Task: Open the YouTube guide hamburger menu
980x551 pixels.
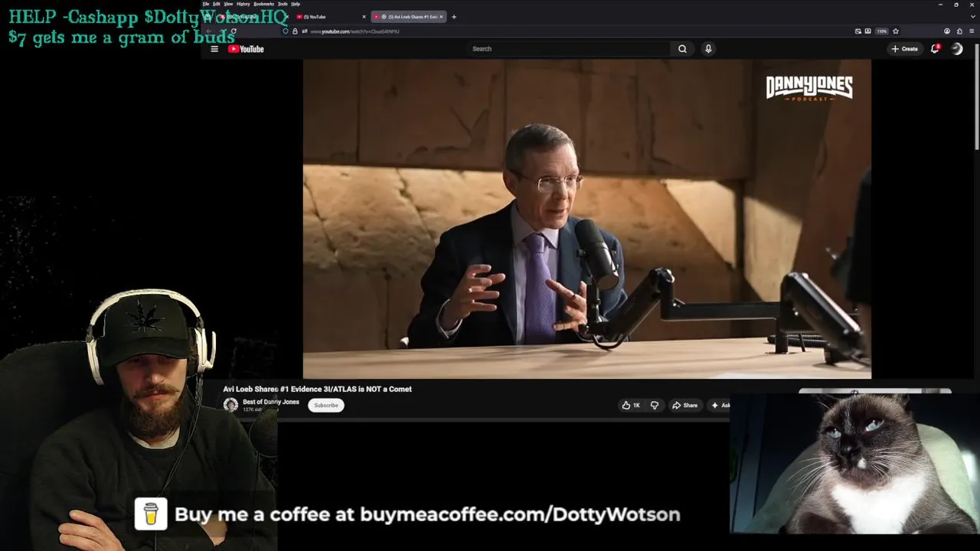Action: [x=214, y=49]
